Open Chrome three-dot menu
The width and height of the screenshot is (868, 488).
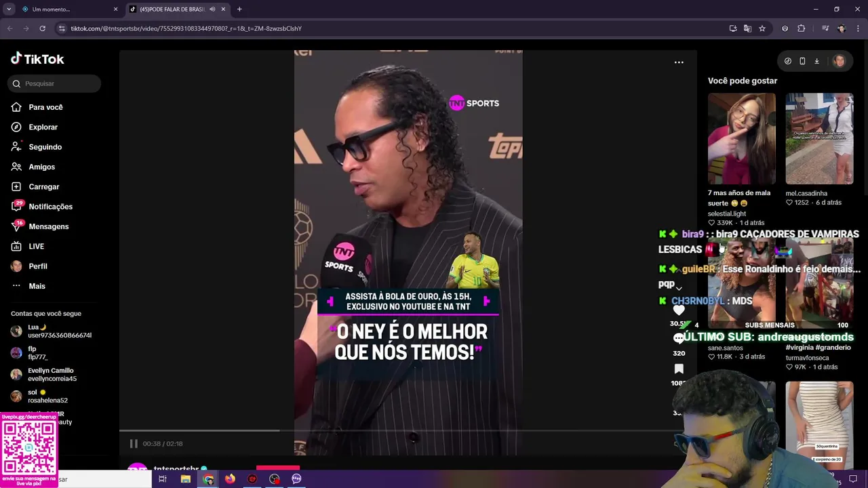(x=858, y=28)
